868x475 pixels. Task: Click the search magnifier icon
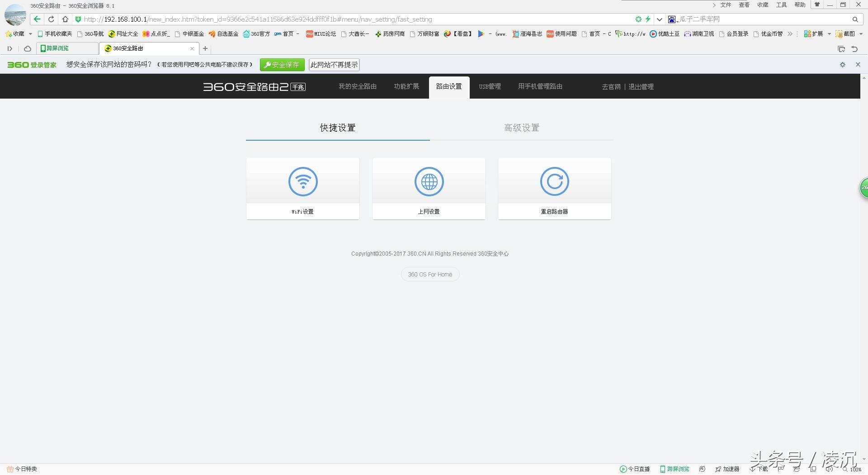pos(855,19)
